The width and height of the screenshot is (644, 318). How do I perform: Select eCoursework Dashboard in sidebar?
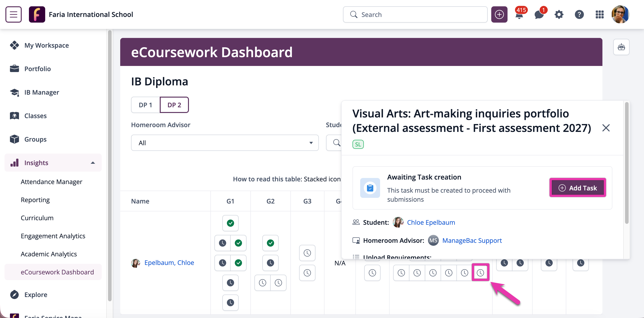point(53,272)
